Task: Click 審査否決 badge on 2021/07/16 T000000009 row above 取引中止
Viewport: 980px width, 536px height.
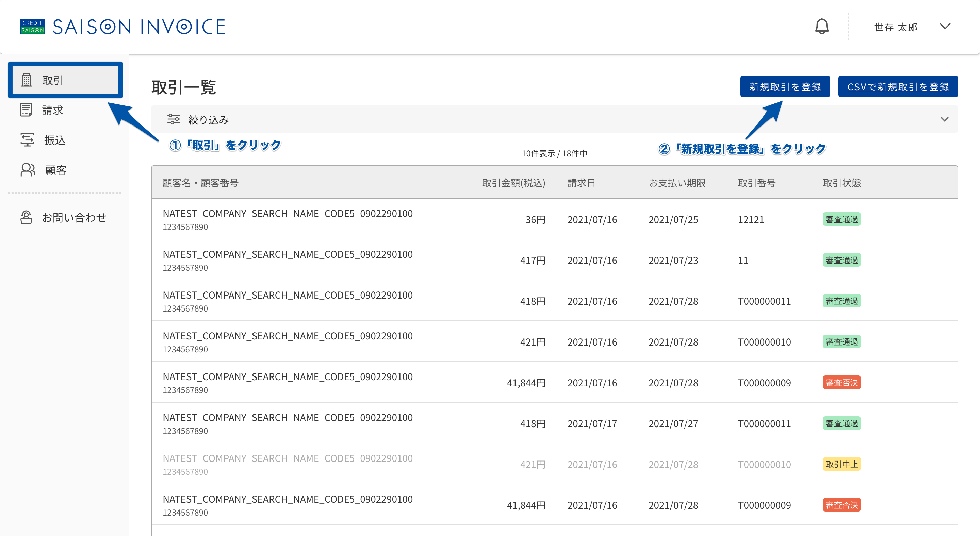Action: pos(842,382)
